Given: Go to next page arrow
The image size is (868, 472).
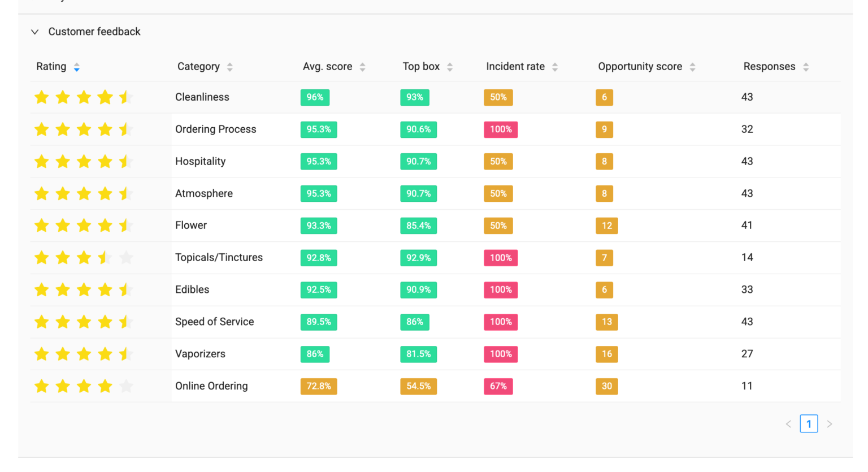Looking at the screenshot, I should point(830,424).
